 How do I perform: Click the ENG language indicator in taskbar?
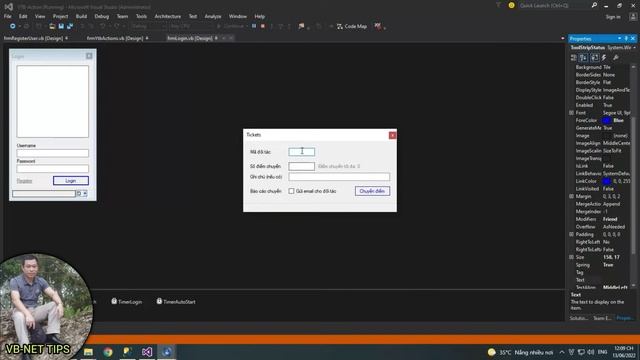tap(602, 352)
